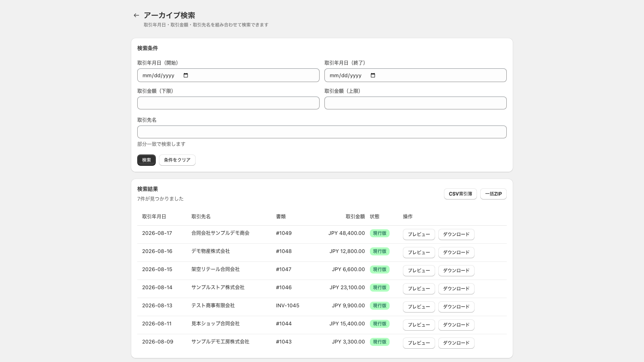
Task: Download everything via 一括ZIP
Action: pos(493,194)
